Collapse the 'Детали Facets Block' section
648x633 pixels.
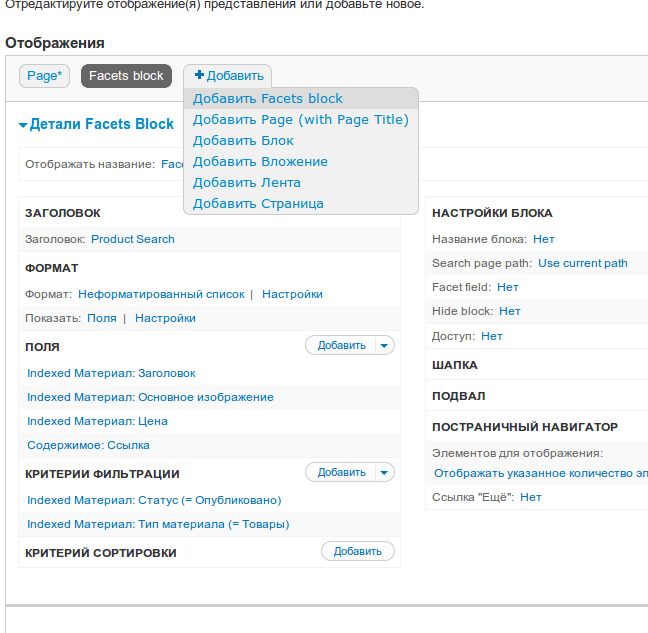[x=96, y=124]
